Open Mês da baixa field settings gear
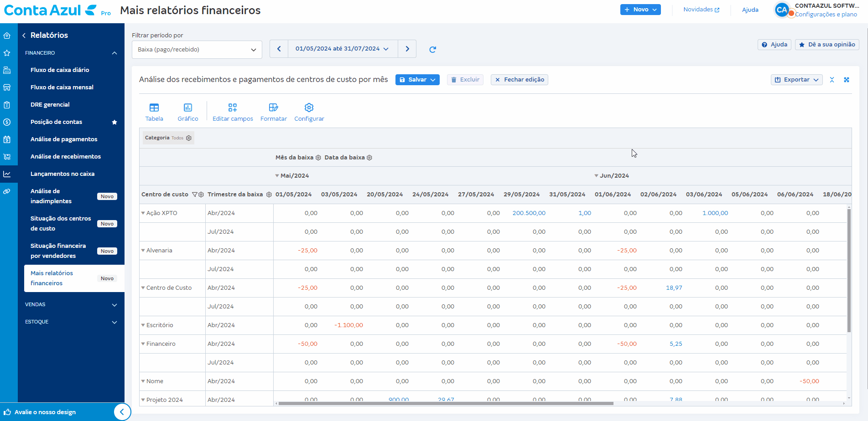Image resolution: width=868 pixels, height=421 pixels. (318, 158)
